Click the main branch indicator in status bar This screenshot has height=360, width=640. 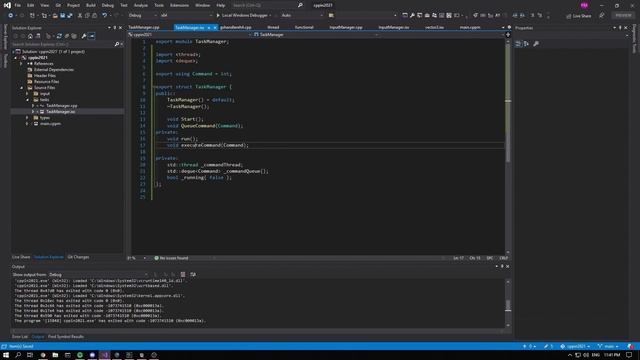[x=608, y=347]
